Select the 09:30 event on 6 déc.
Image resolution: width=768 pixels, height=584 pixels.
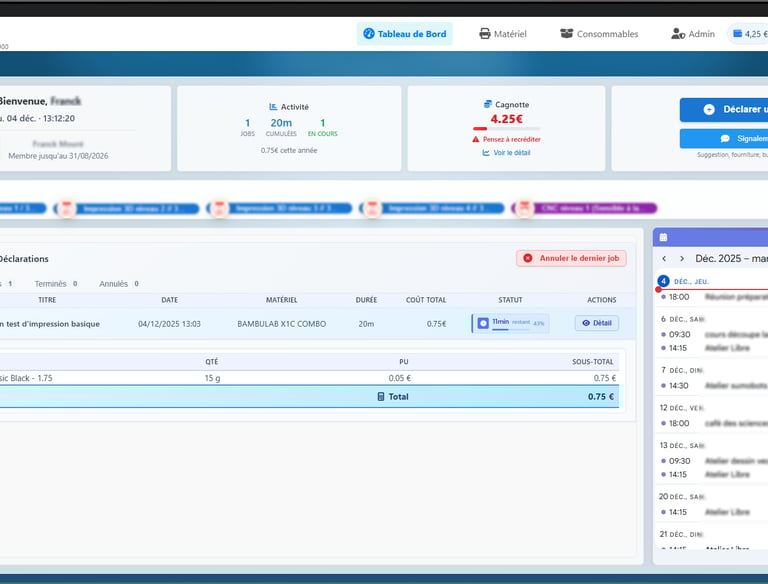714,335
